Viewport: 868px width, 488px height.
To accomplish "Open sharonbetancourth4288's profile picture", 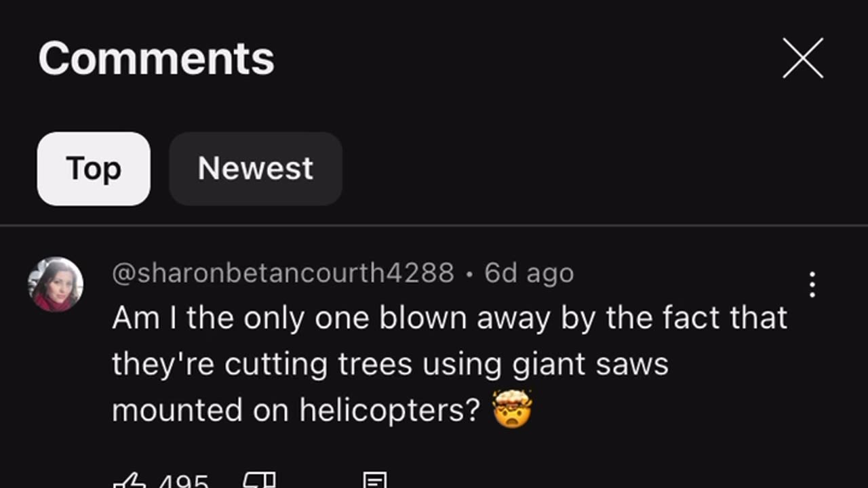I will point(56,285).
